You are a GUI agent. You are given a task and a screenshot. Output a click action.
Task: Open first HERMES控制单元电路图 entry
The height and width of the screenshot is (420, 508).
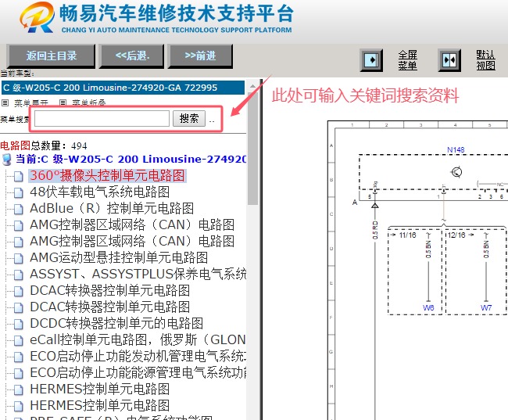click(x=100, y=389)
